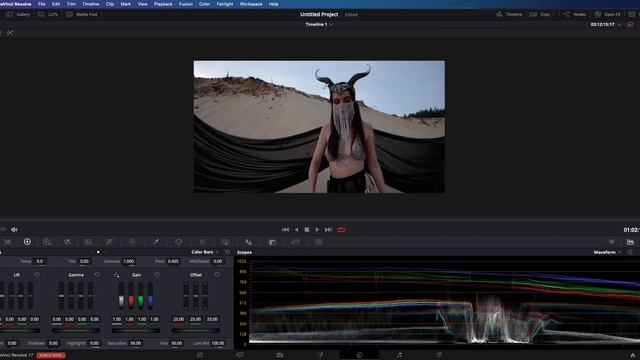Open the 3D palette
This screenshot has height=360, width=640.
(318, 242)
